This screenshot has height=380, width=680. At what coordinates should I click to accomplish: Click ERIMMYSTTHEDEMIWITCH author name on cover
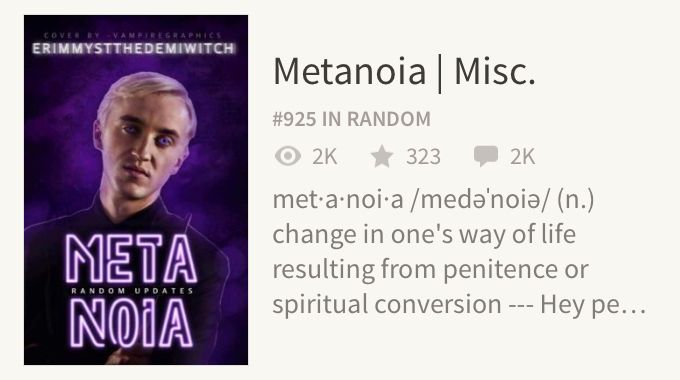click(134, 48)
